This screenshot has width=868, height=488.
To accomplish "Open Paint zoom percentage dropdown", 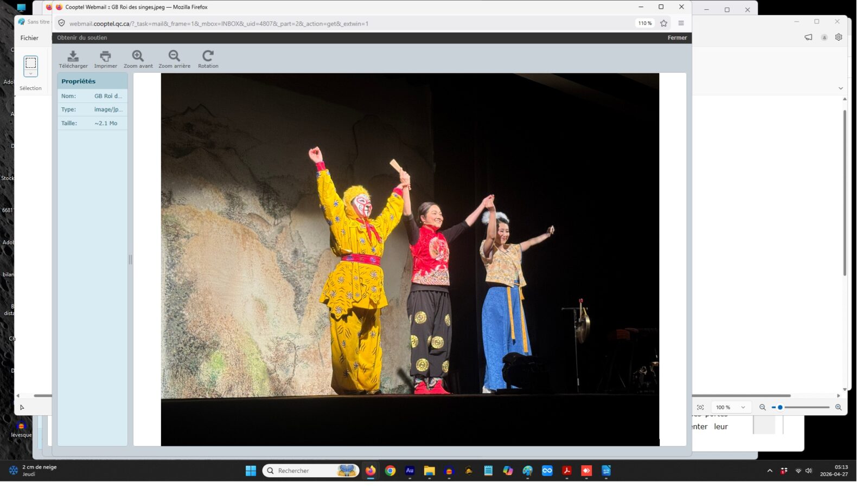I will (730, 407).
